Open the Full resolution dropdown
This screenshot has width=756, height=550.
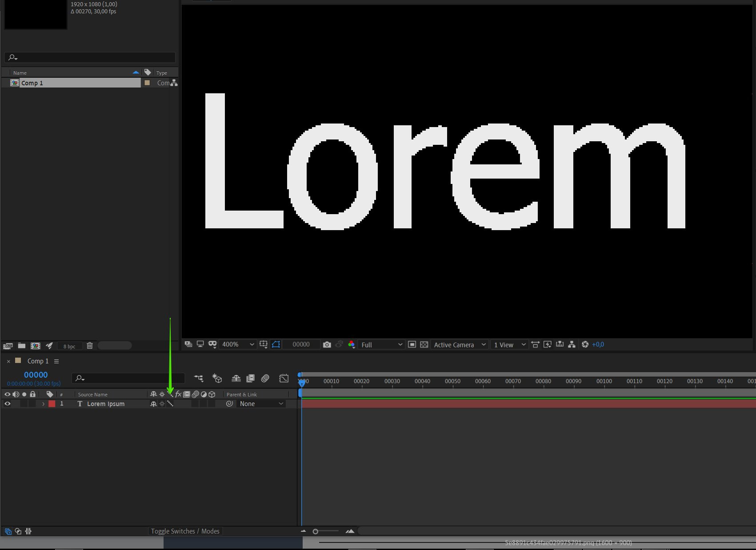[x=382, y=344]
